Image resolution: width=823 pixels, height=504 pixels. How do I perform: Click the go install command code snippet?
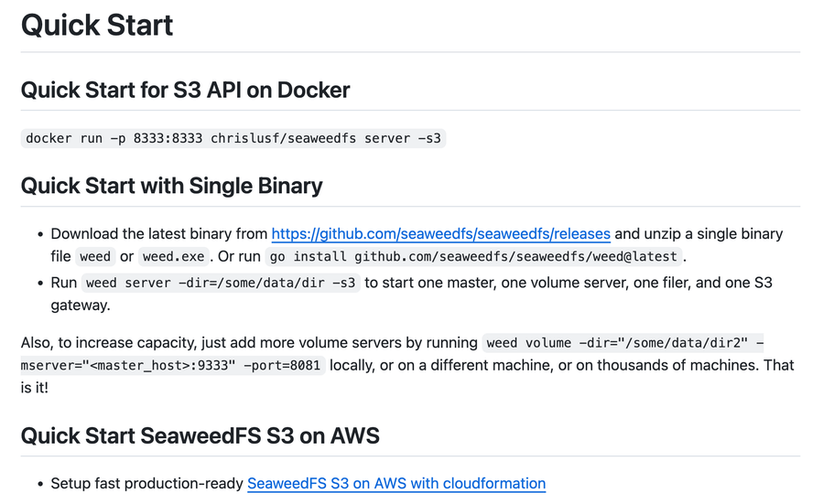coord(474,256)
